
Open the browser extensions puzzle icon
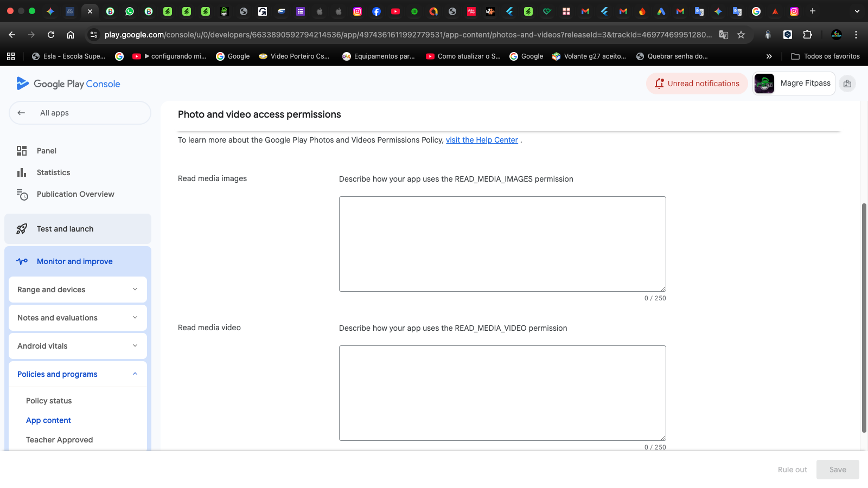coord(807,35)
